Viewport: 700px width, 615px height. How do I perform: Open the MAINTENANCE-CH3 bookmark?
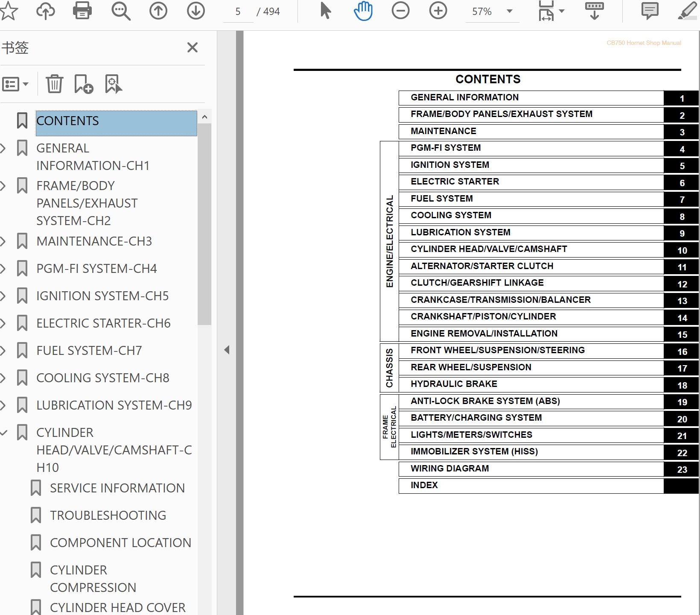[x=94, y=241]
